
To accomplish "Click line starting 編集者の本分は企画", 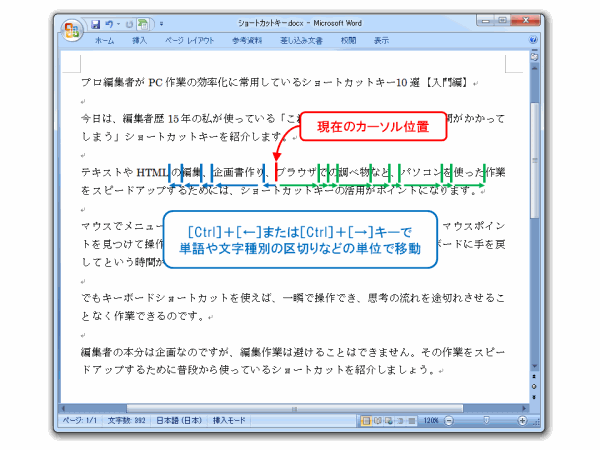I will click(293, 352).
